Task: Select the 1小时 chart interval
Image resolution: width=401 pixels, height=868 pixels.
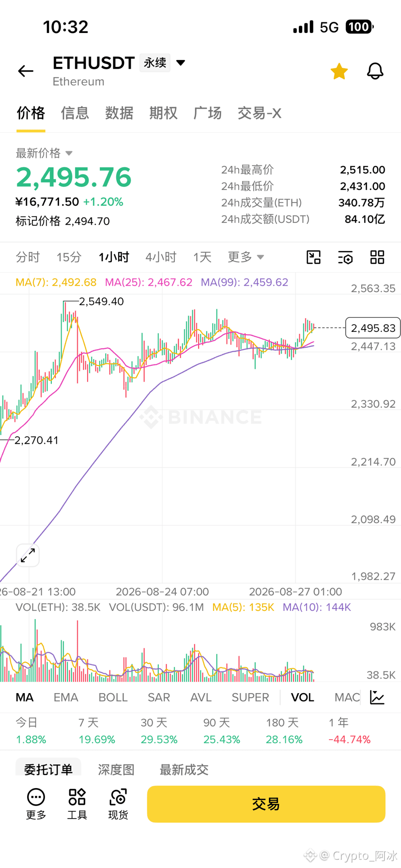Action: (x=114, y=257)
